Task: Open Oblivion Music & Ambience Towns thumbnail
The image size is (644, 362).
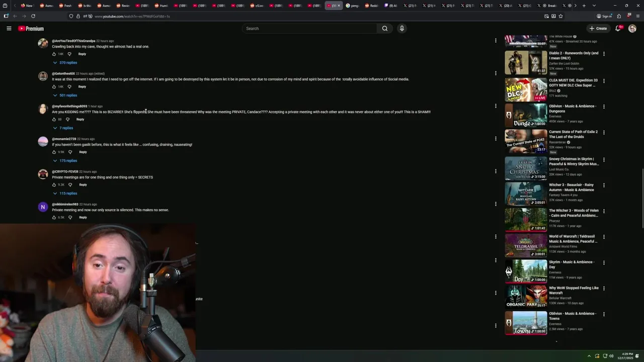Action: coord(526,323)
